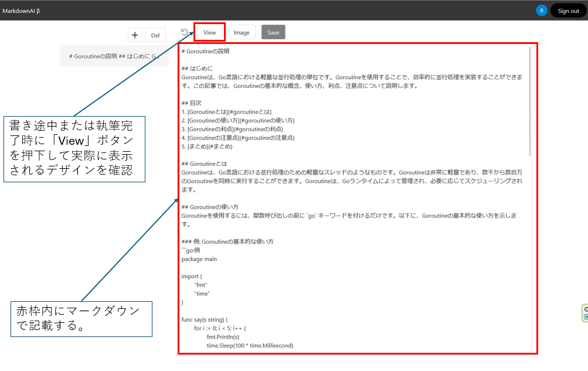This screenshot has height=371, width=588.
Task: Click the '```go:例' code fence line
Action: tap(191, 250)
